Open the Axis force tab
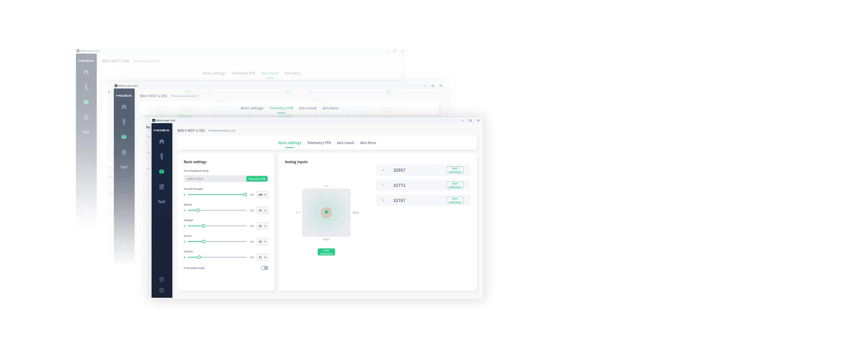The width and height of the screenshot is (868, 352). (368, 143)
